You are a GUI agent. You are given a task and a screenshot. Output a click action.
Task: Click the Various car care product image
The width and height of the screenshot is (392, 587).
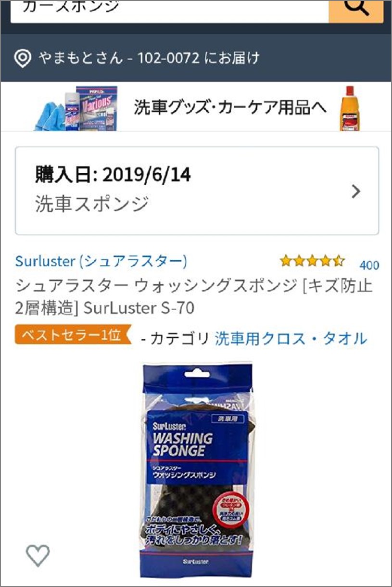(x=95, y=108)
